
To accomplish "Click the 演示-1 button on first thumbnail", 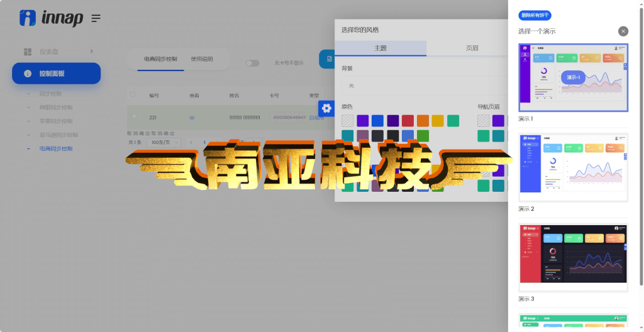I will pyautogui.click(x=574, y=77).
